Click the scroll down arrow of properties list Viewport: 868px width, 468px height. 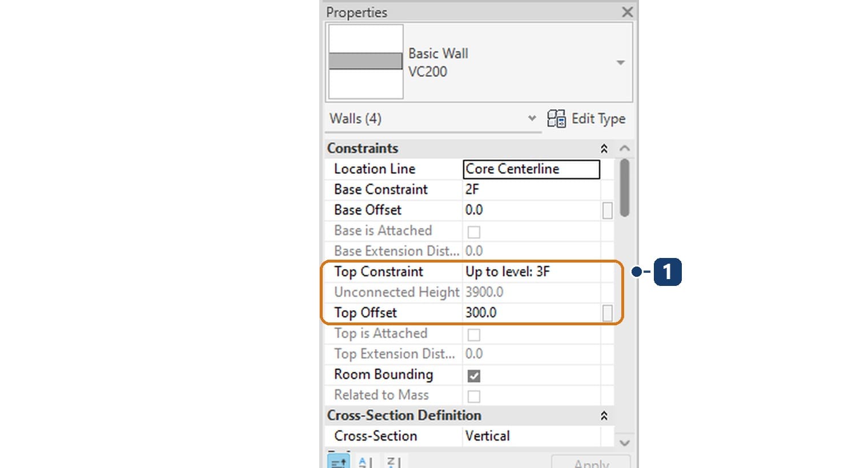[x=625, y=443]
